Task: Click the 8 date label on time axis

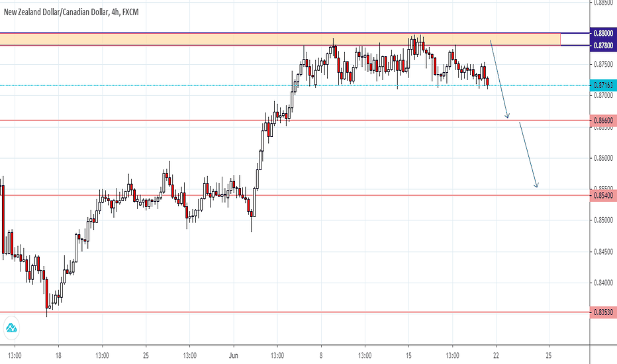Action: point(321,356)
